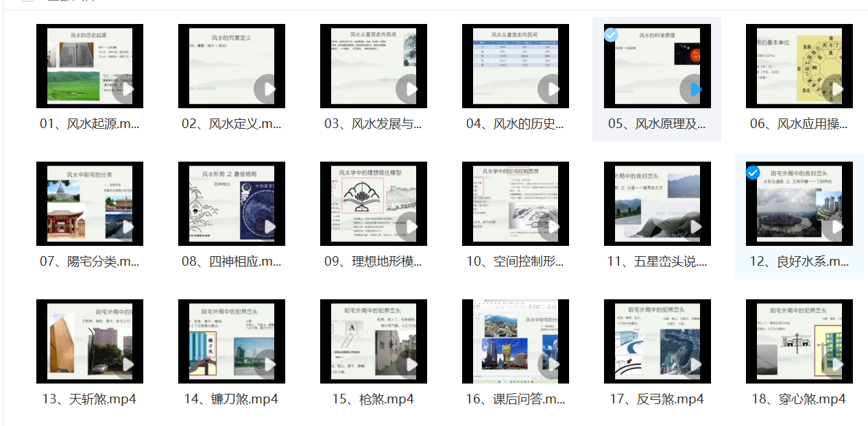Viewport: 868px width, 426px height.
Task: Select the 15、枪煞.mp4 file label
Action: (x=373, y=399)
